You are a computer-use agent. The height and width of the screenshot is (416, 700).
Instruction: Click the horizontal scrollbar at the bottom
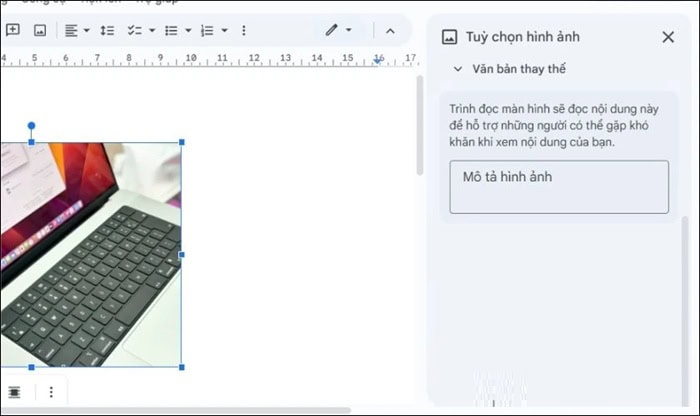(x=175, y=410)
